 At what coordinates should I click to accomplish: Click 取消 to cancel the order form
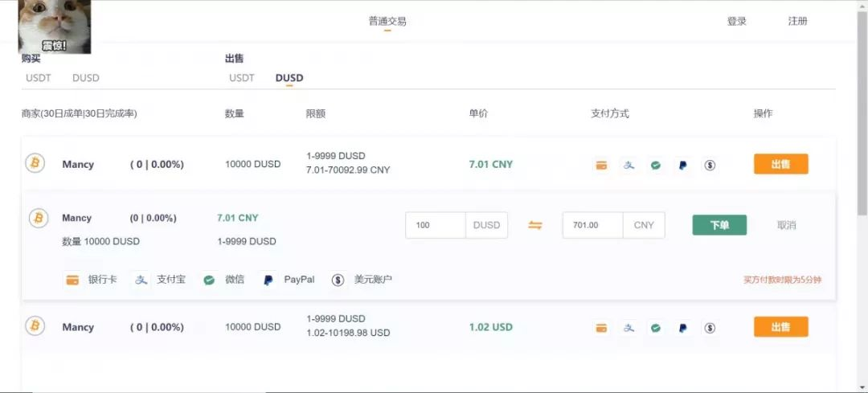pos(786,225)
